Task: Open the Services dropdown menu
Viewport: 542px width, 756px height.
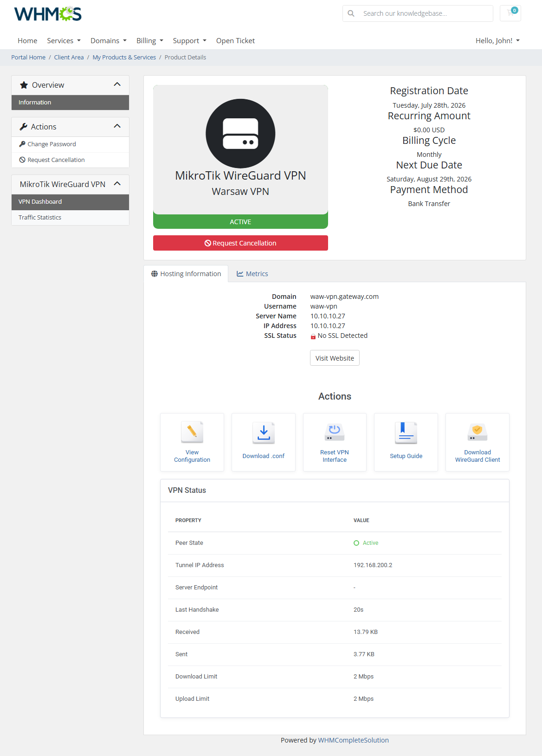Action: click(64, 41)
